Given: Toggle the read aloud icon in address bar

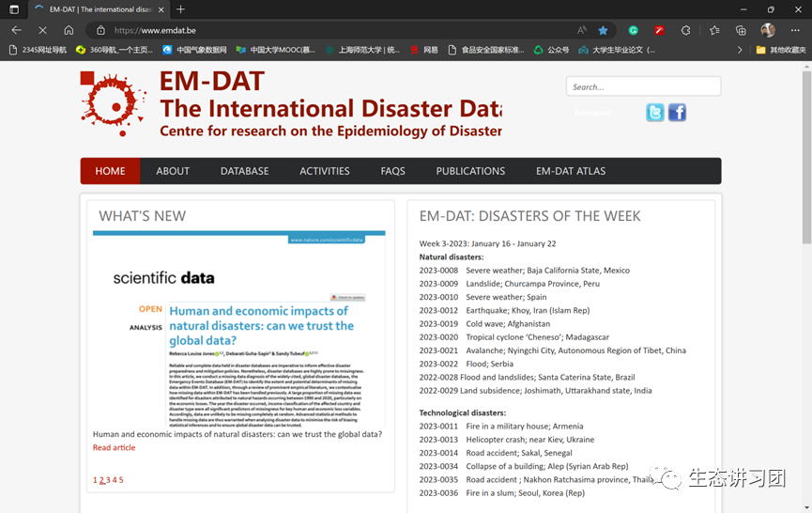Looking at the screenshot, I should click(x=582, y=30).
